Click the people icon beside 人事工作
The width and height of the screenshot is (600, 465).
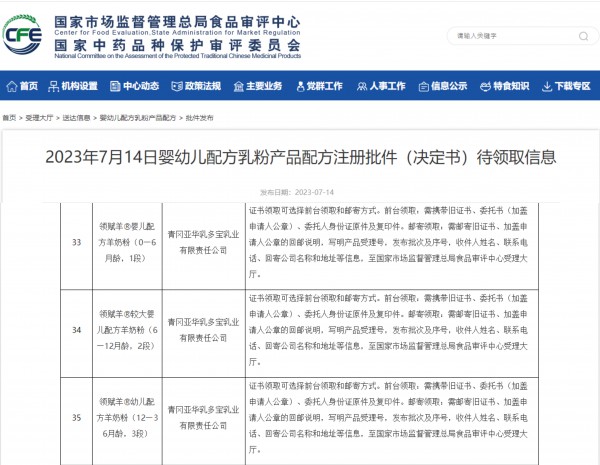pyautogui.click(x=362, y=86)
